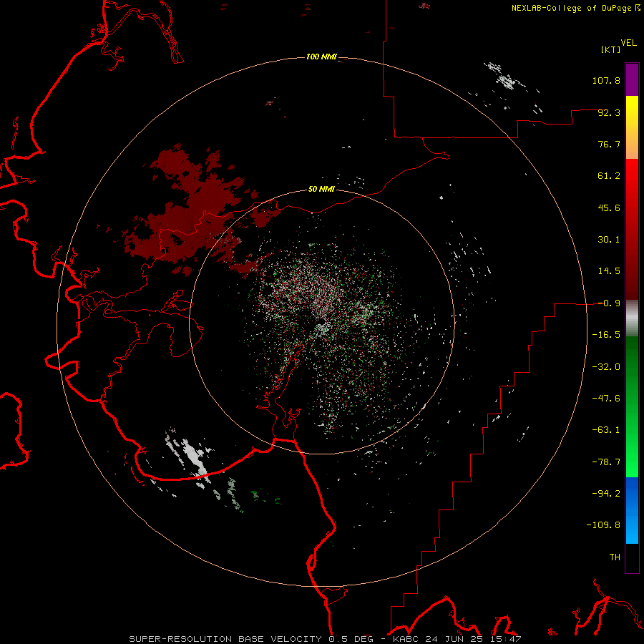Click the -63.1 velocity scale value
Viewport: 644px width, 644px height.
pyautogui.click(x=606, y=430)
